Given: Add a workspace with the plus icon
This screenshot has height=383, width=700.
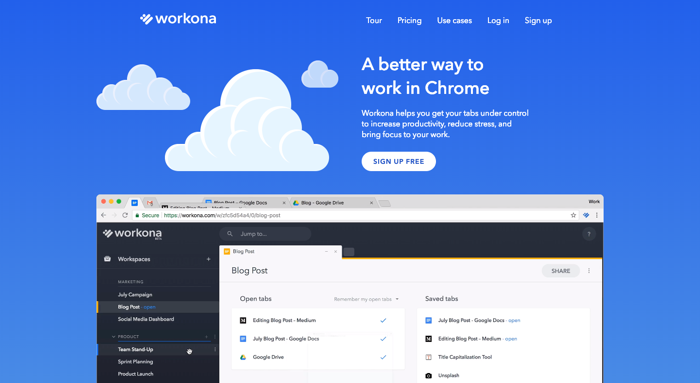Looking at the screenshot, I should 208,259.
